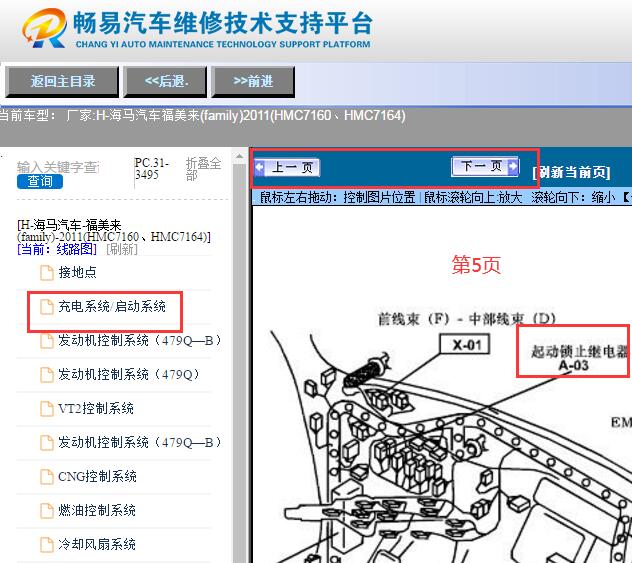Image resolution: width=632 pixels, height=563 pixels.
Task: Click the A-03 relay label in diagram
Action: tap(574, 366)
